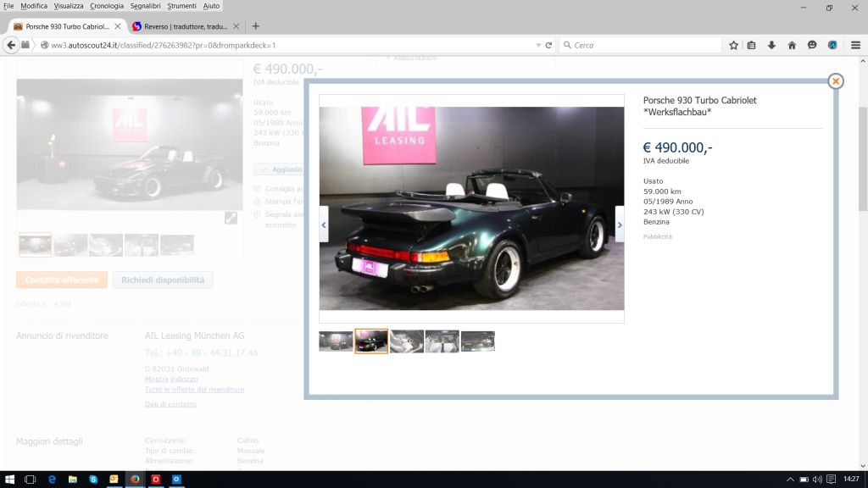This screenshot has width=868, height=488.
Task: Open the File menu
Action: (8, 6)
